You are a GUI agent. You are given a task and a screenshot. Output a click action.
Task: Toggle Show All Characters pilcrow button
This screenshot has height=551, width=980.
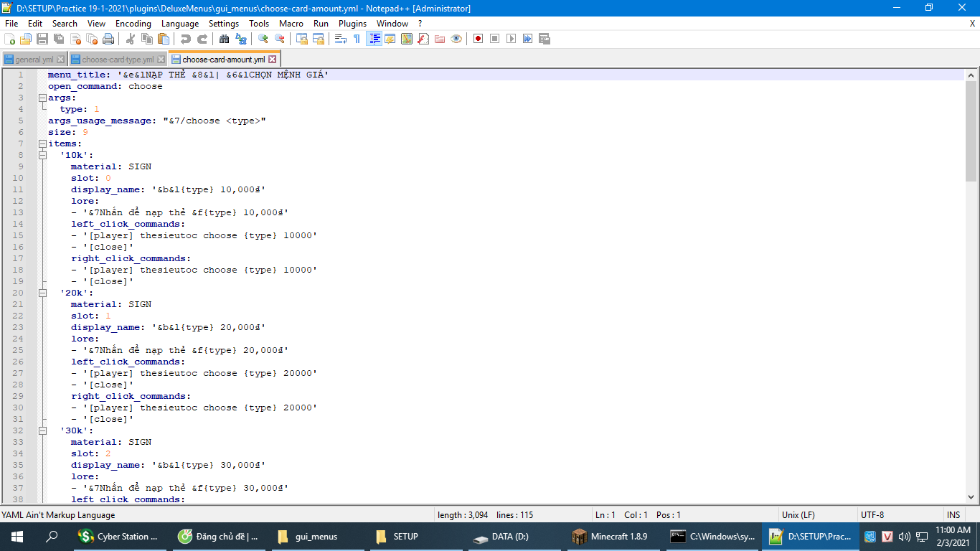(x=357, y=39)
